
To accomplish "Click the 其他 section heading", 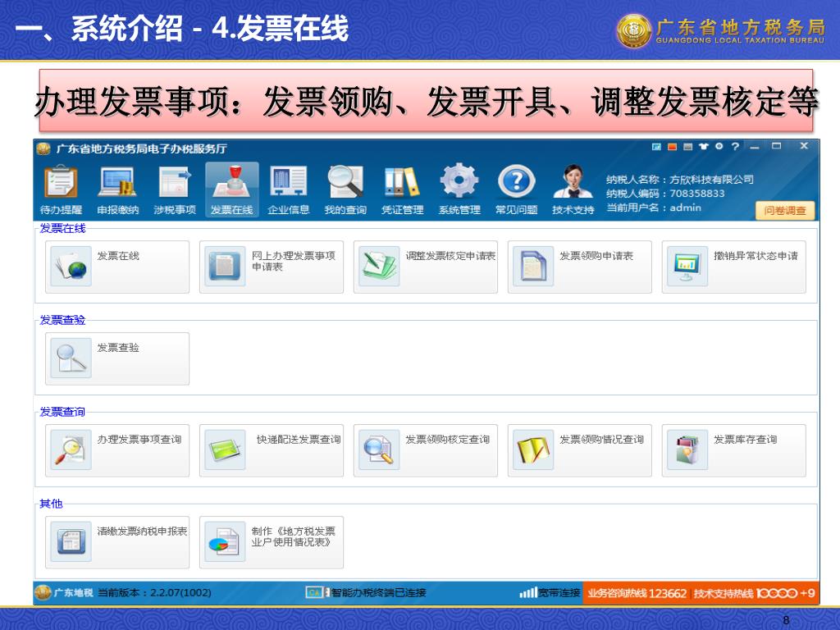I will pos(51,504).
